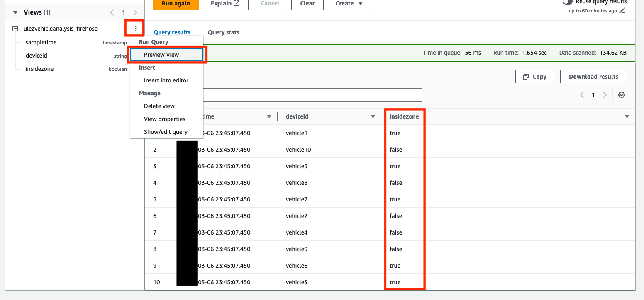Go to previous page in Views

pyautogui.click(x=112, y=12)
